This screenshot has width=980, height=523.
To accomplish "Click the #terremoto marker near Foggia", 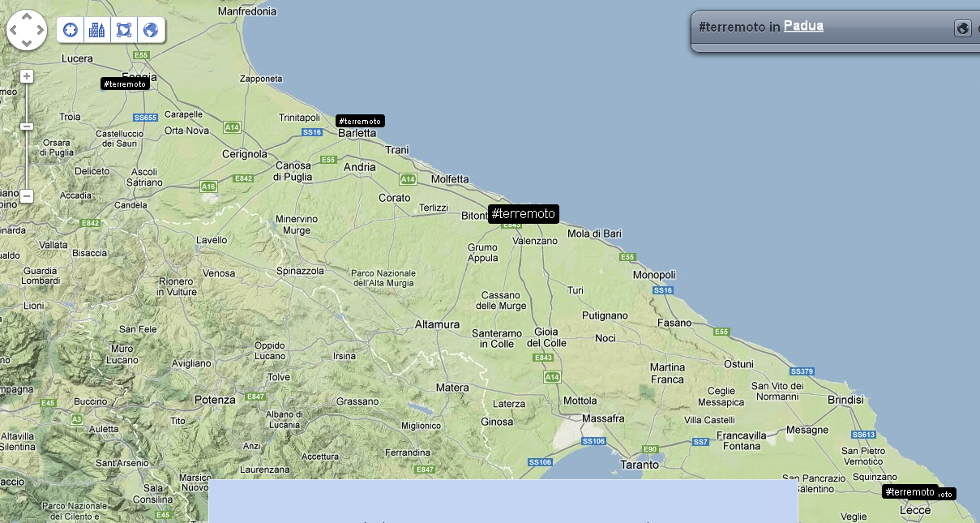I will pos(125,84).
